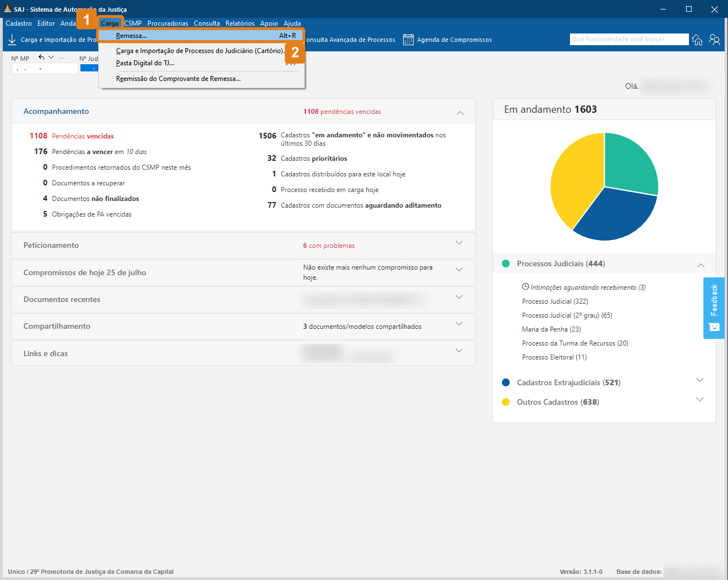Click the Carga menu
The width and height of the screenshot is (728, 580).
coord(110,23)
